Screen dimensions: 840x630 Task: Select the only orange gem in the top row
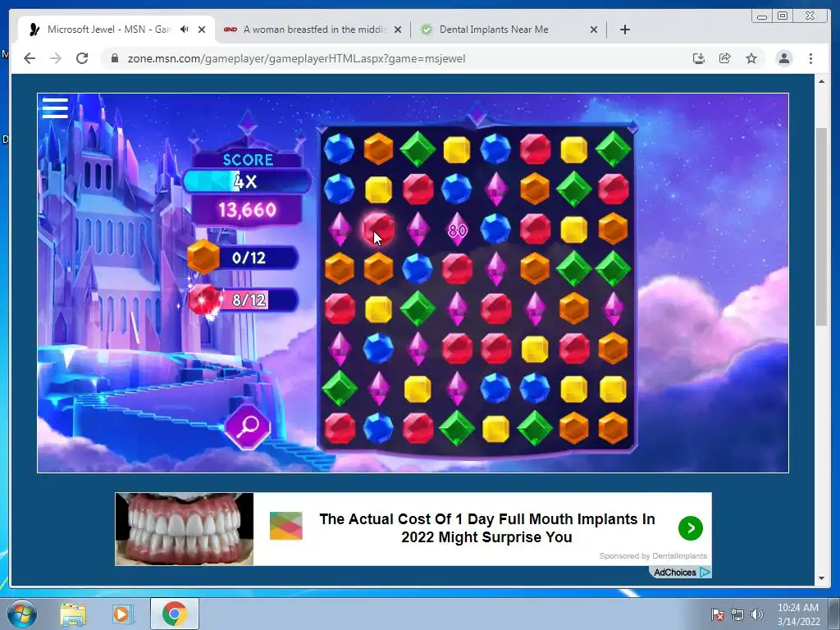point(378,148)
